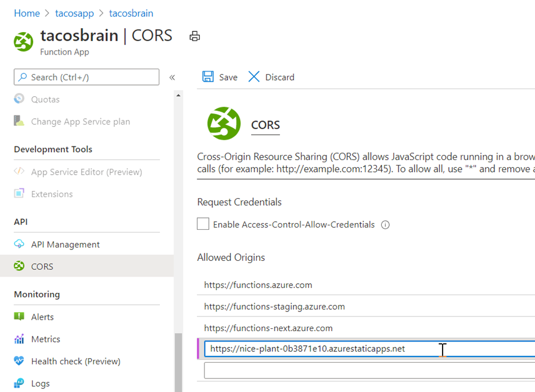
Task: Save the CORS configuration
Action: (220, 77)
